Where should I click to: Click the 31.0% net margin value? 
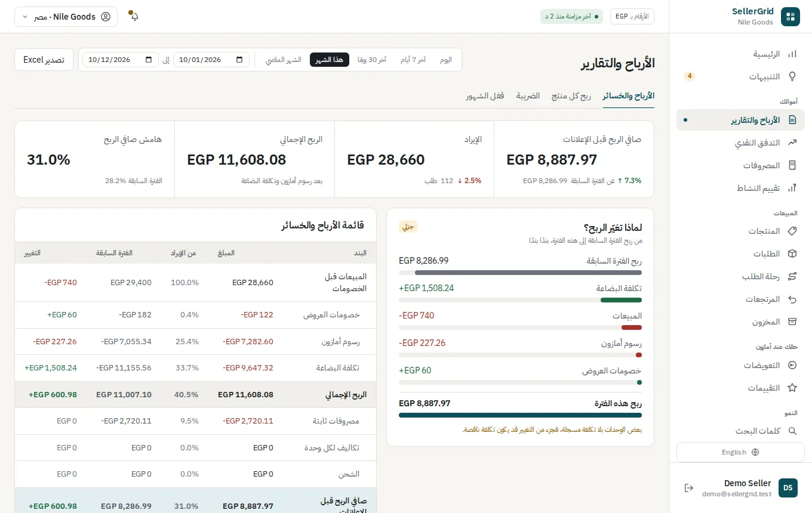point(48,160)
